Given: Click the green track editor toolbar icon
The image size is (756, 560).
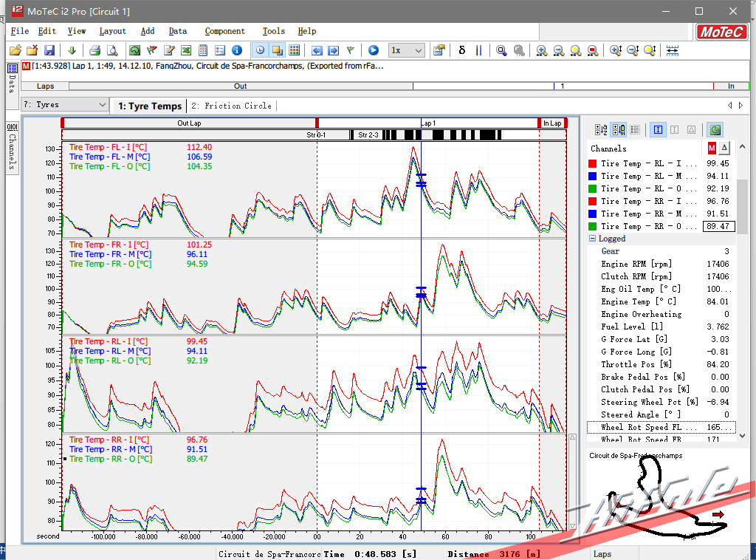Looking at the screenshot, I should 135,50.
